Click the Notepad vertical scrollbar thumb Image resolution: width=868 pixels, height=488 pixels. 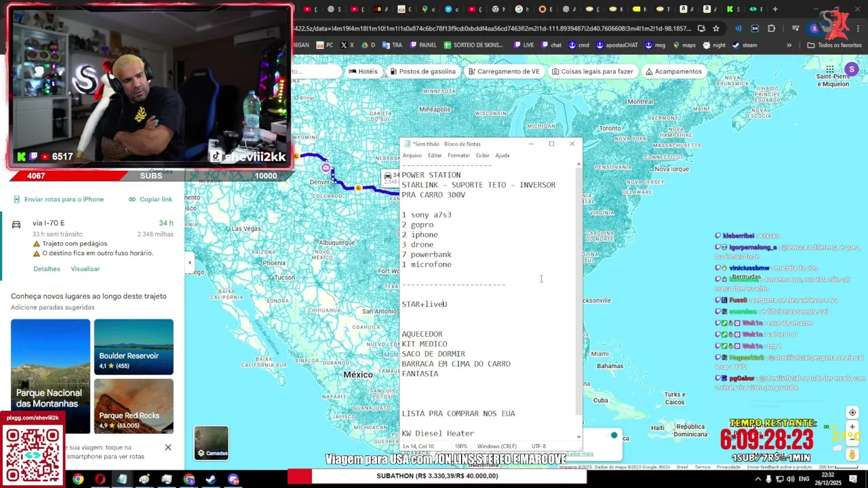(x=578, y=291)
